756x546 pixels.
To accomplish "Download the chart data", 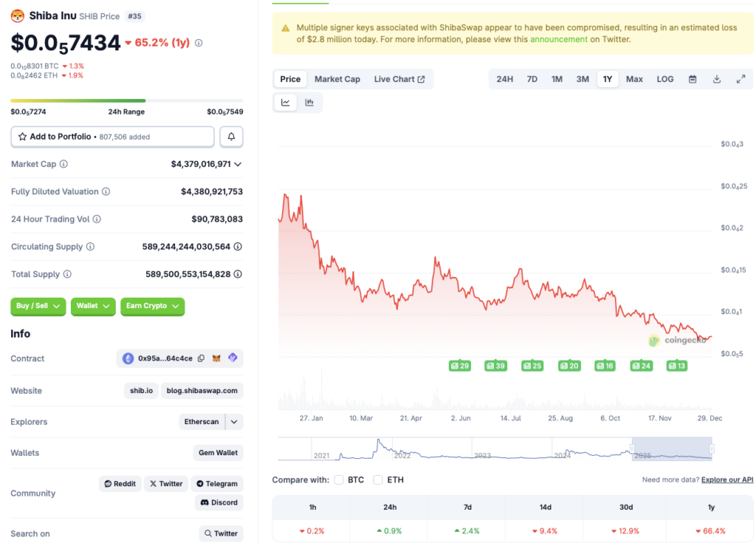I will click(716, 78).
